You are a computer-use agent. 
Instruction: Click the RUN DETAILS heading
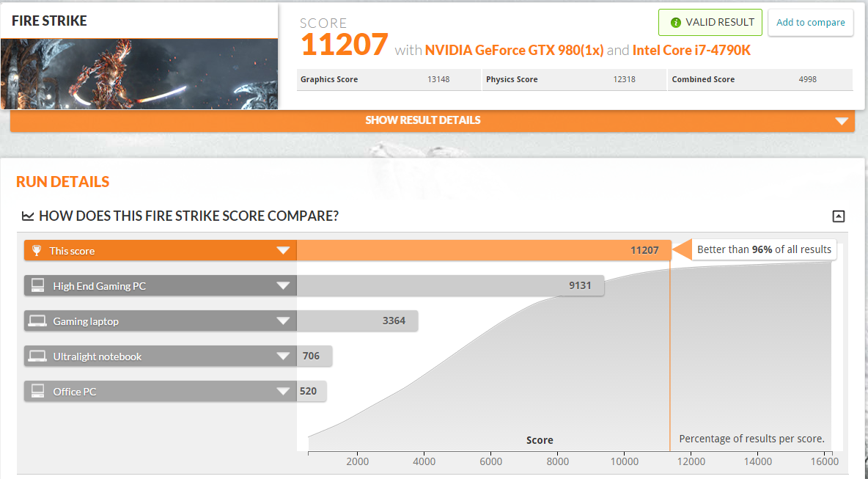62,182
